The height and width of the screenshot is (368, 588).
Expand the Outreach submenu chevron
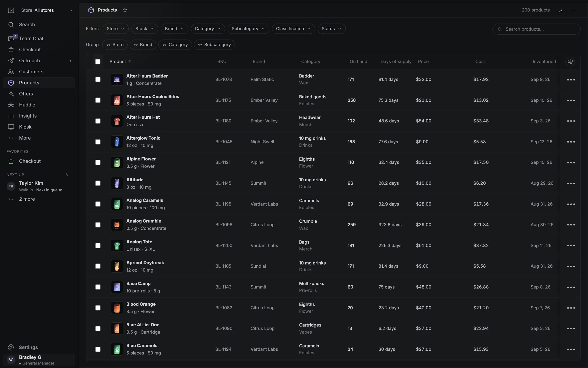tap(70, 61)
